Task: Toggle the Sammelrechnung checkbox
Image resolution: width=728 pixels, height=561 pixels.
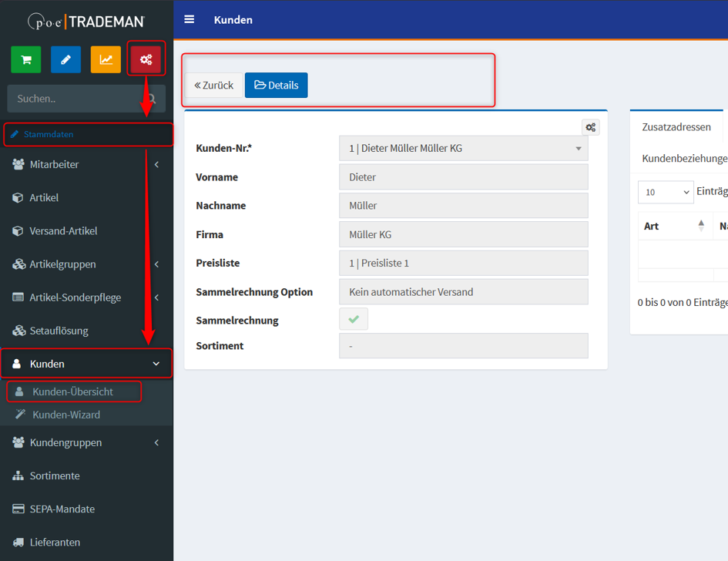Action: point(354,319)
